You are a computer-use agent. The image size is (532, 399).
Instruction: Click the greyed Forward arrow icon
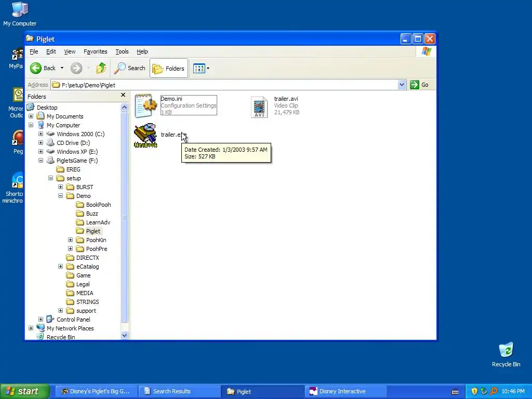pyautogui.click(x=76, y=68)
